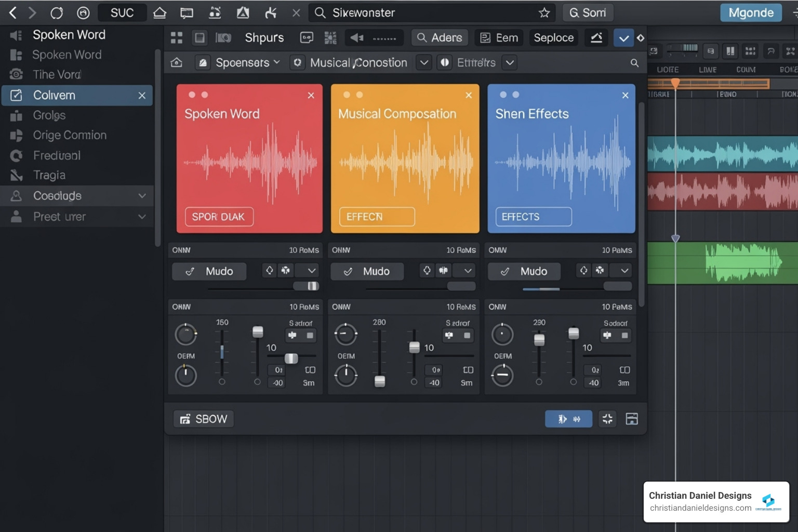Image resolution: width=798 pixels, height=532 pixels.
Task: Click the speaker icon in Shpurs toolbar
Action: (357, 37)
